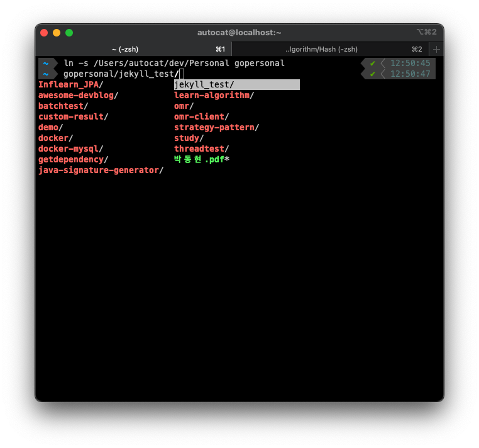The image size is (479, 448).
Task: Switch to the ~ (-zsh) tab
Action: point(133,49)
